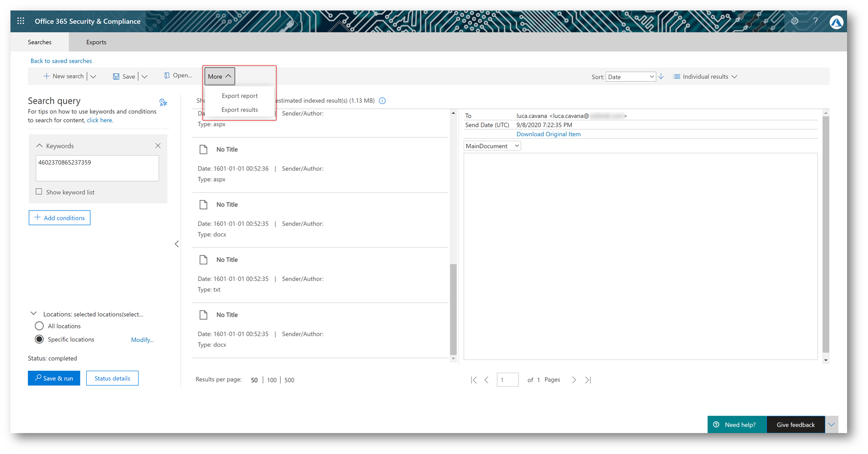The width and height of the screenshot is (868, 454).
Task: Open the account profile avatar
Action: [x=837, y=22]
